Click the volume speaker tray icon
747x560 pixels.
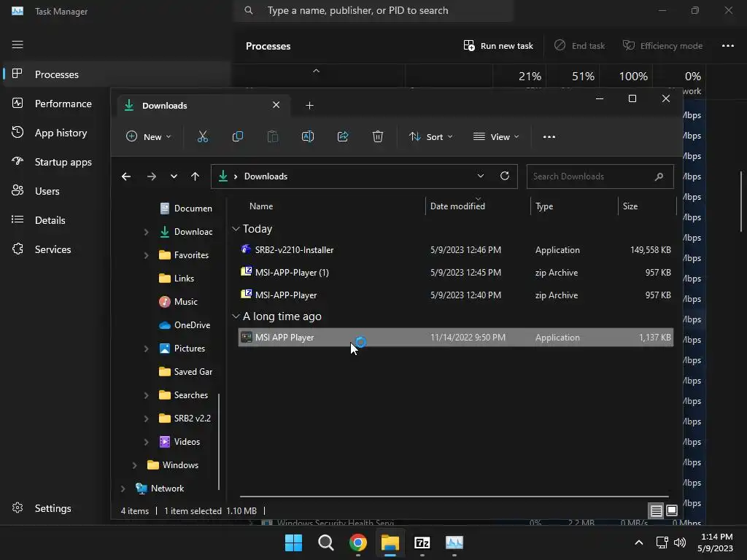point(680,542)
